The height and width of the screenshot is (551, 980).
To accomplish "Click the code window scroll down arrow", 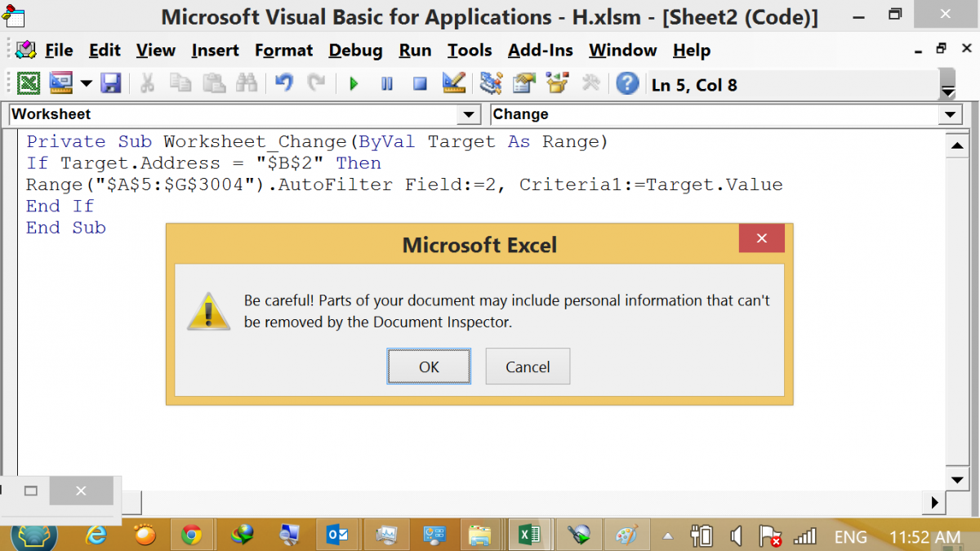I will 958,479.
